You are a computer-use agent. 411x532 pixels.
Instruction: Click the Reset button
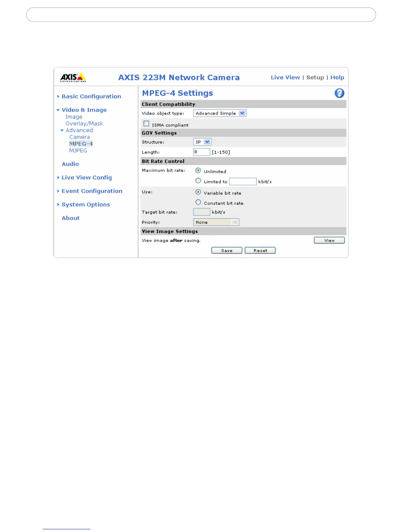[x=260, y=251]
